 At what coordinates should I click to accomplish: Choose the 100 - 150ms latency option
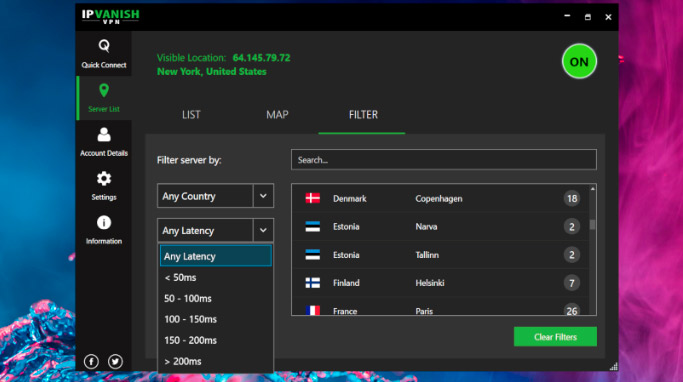[216, 319]
